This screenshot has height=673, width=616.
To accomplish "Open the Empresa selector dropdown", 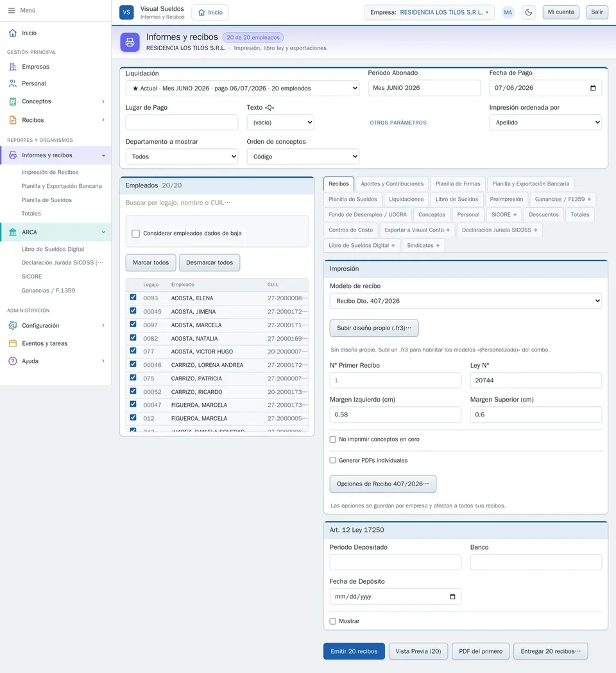I will pyautogui.click(x=429, y=12).
